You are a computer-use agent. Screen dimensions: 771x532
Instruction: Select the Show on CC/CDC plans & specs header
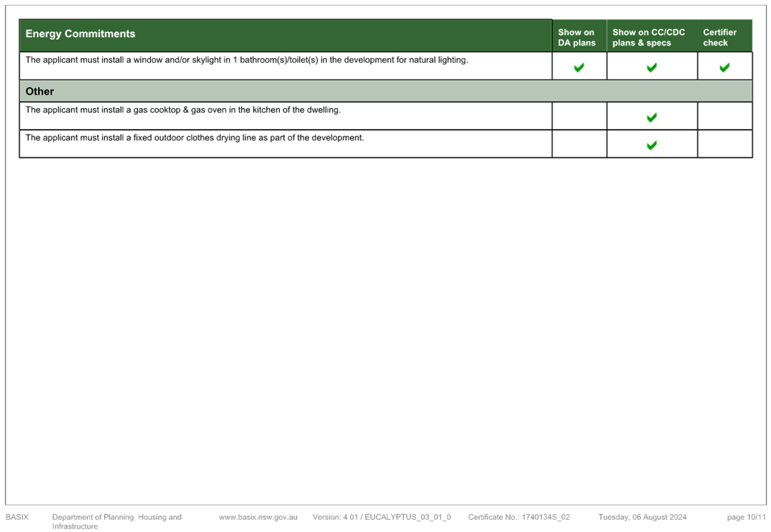coord(649,38)
